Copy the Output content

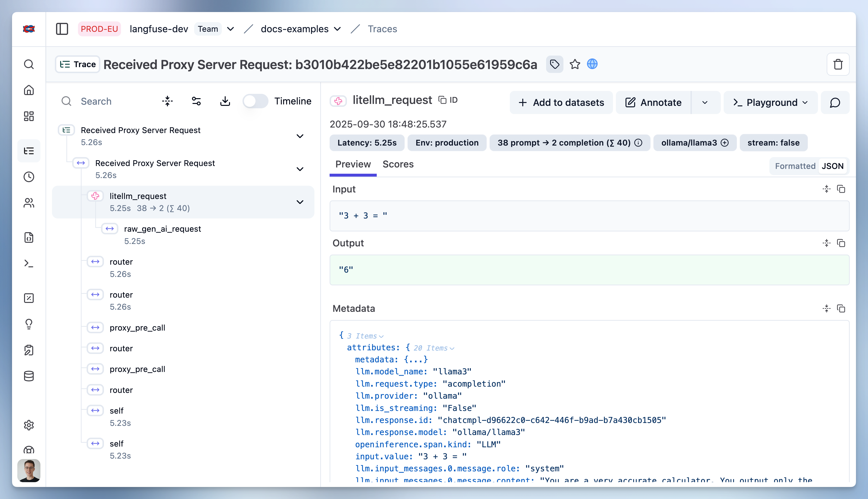(x=841, y=243)
